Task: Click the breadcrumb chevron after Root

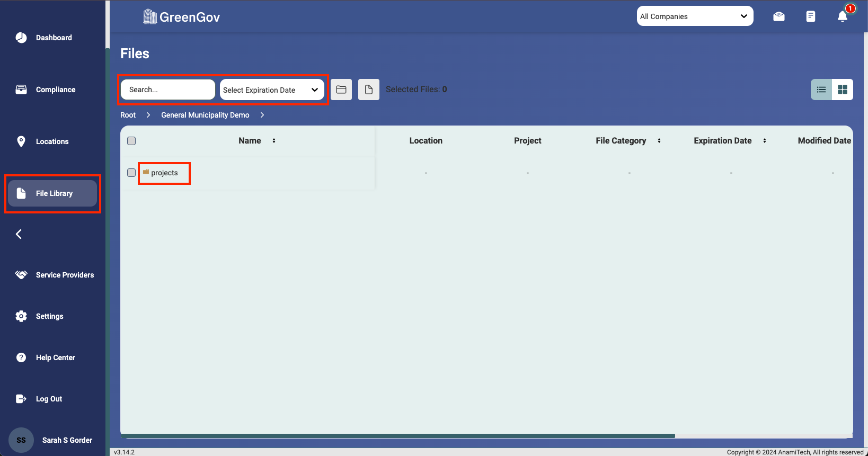Action: coord(148,115)
